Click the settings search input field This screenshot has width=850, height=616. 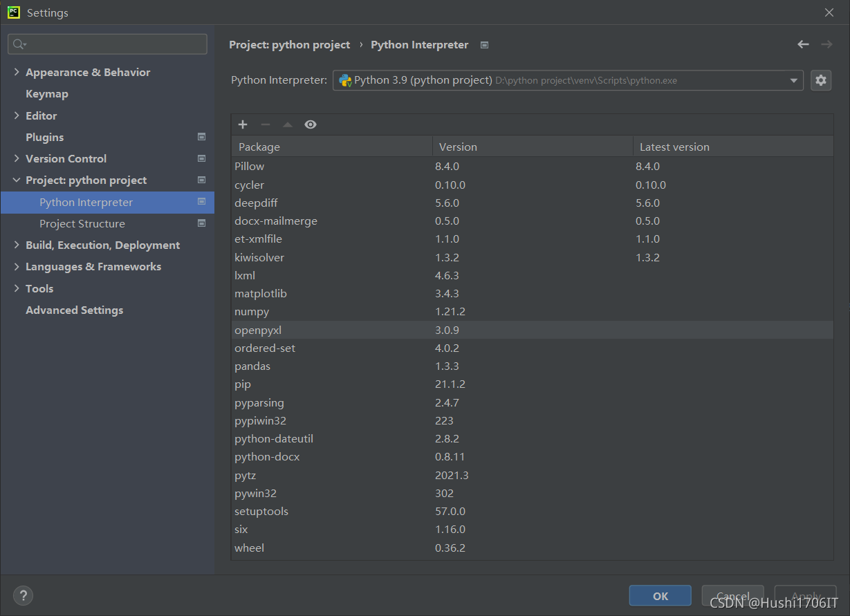(107, 44)
